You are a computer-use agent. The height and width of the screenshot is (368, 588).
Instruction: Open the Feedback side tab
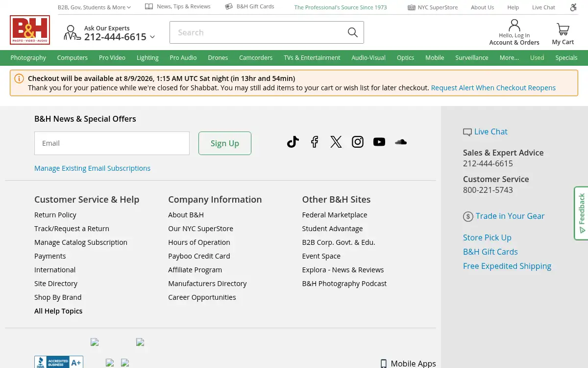(581, 213)
